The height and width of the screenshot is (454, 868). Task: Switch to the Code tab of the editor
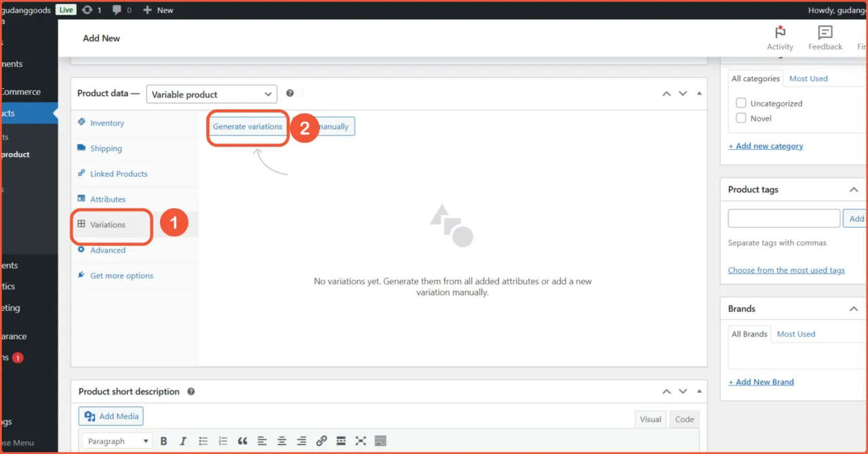pyautogui.click(x=684, y=419)
